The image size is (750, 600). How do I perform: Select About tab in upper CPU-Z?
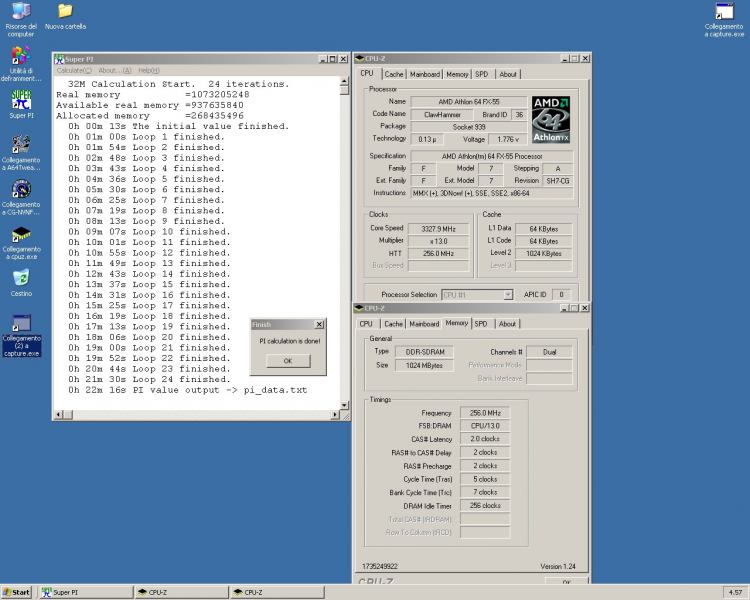508,74
